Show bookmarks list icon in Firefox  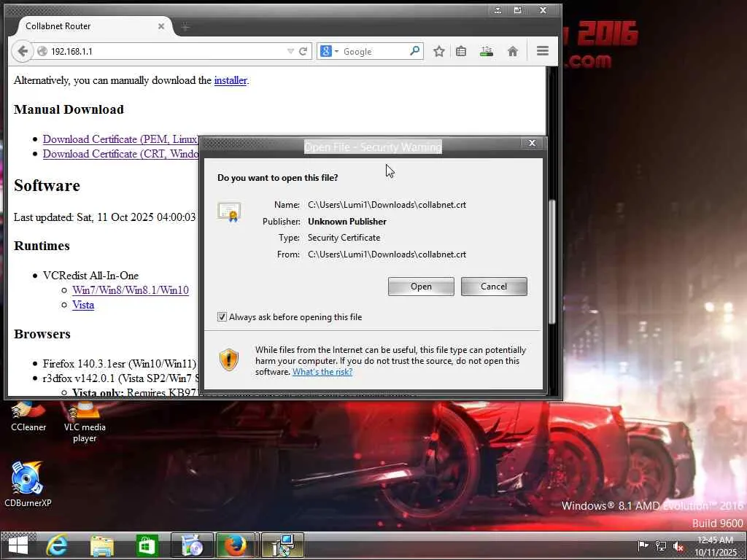click(x=461, y=52)
